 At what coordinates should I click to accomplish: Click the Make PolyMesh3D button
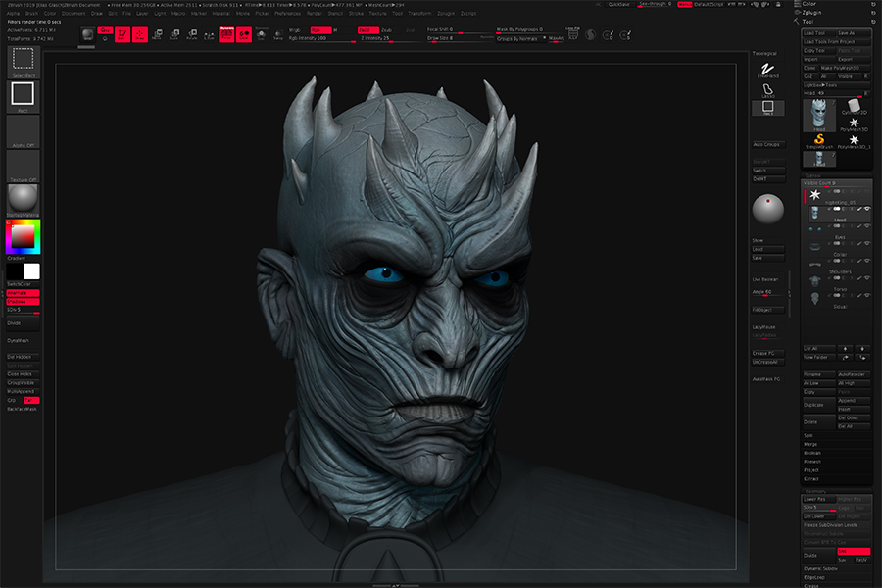(845, 68)
